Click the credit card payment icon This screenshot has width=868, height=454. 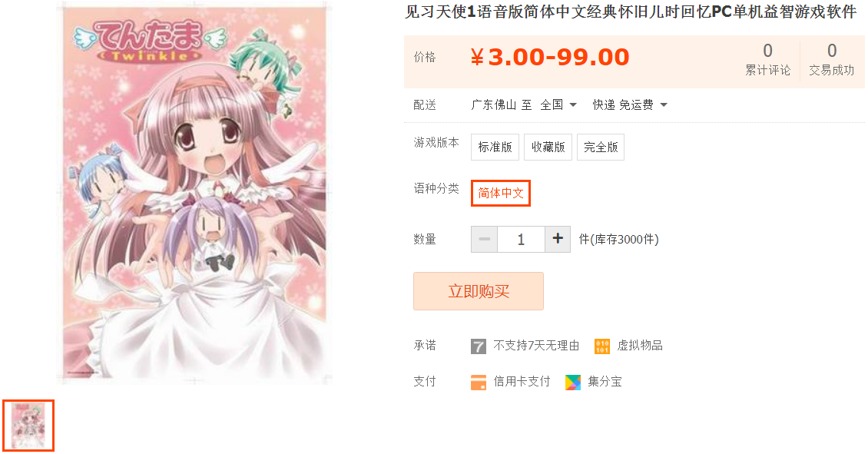coord(479,382)
